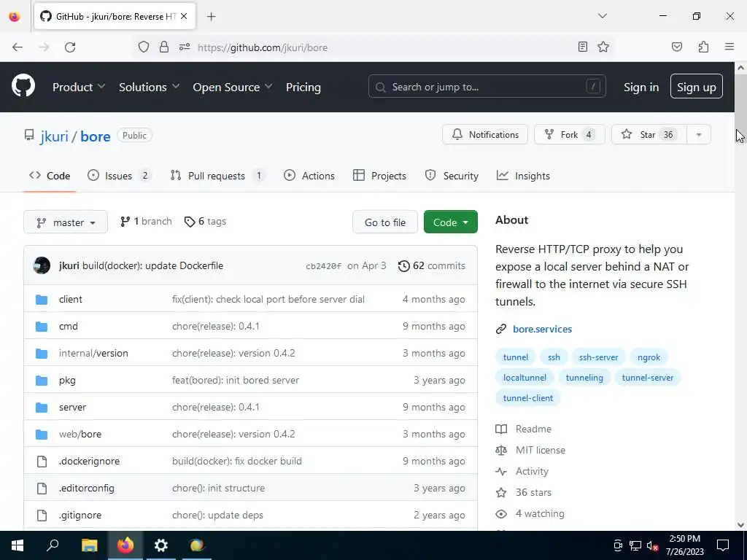Open the Readme link in About

(x=533, y=429)
